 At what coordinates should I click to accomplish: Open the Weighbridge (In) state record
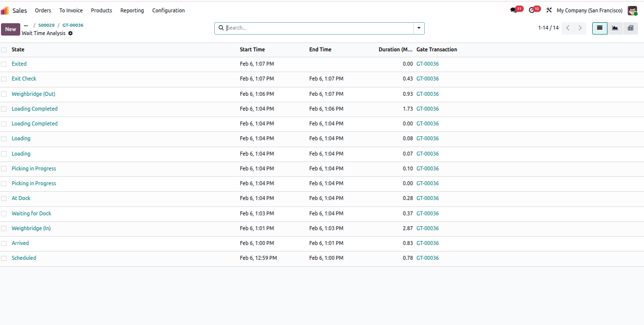point(31,229)
